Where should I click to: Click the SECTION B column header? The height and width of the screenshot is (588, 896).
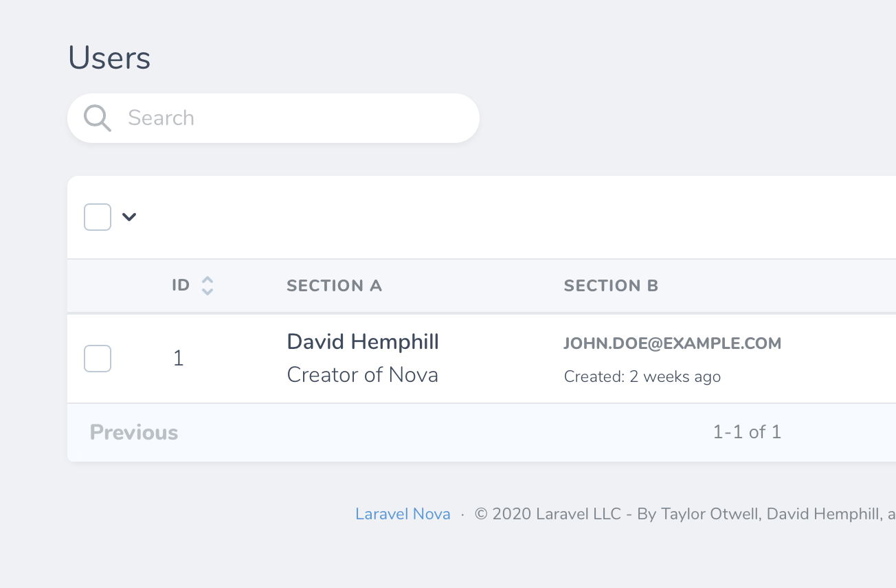(611, 285)
